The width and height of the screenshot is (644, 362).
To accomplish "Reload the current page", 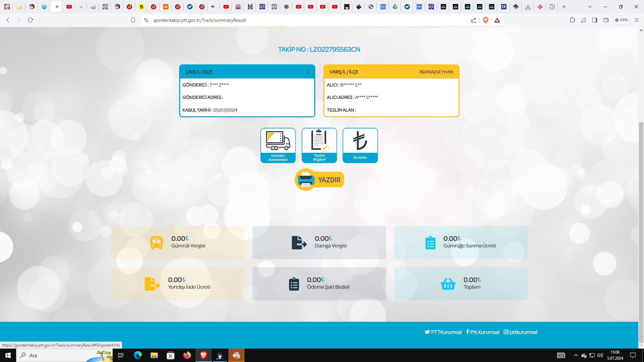I will pos(31,20).
